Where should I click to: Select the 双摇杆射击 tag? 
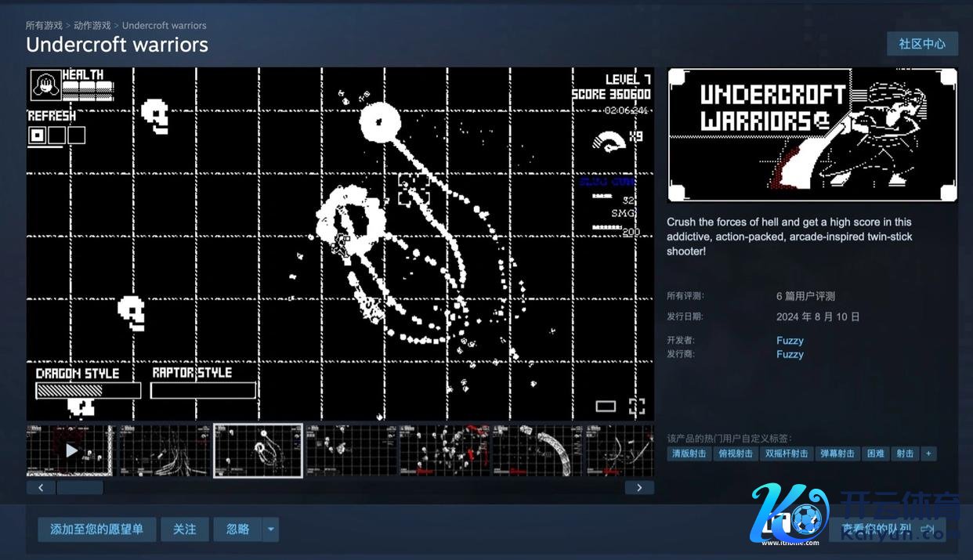pos(786,453)
